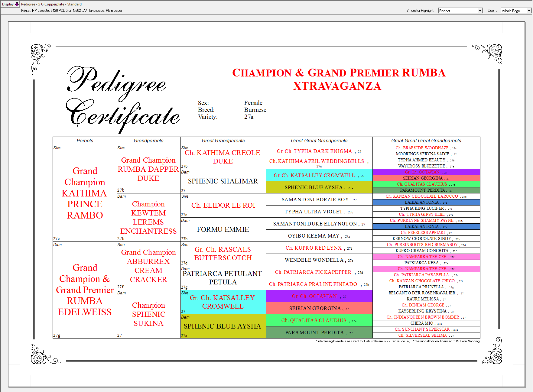
Task: Click Gr. Ch. Typha Dark Enigma entry
Action: click(319, 151)
